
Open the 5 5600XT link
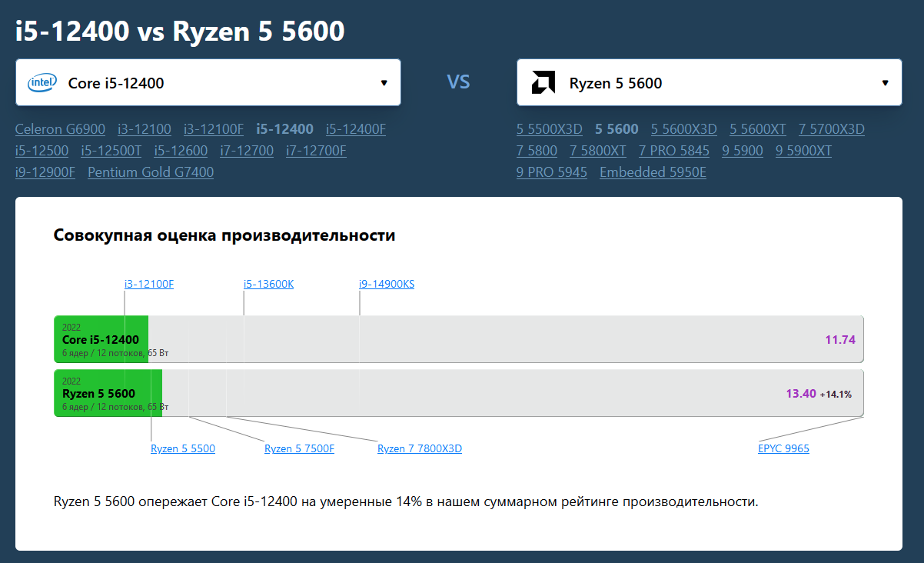(758, 129)
